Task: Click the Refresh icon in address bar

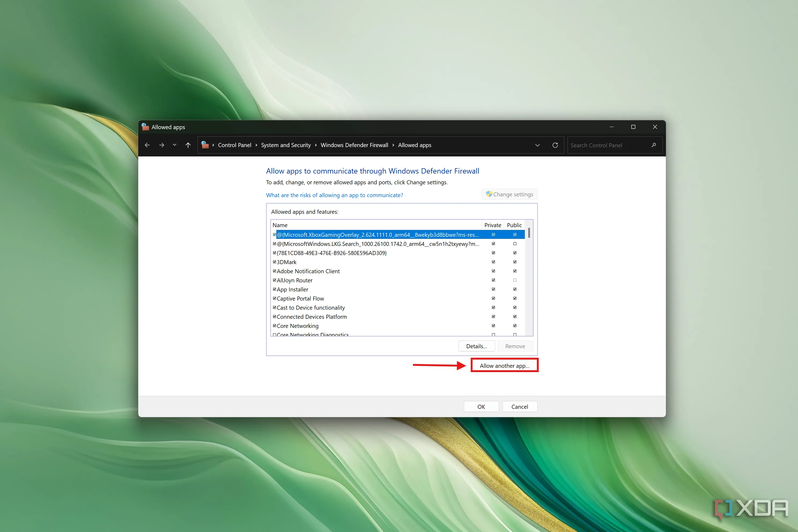Action: [555, 145]
